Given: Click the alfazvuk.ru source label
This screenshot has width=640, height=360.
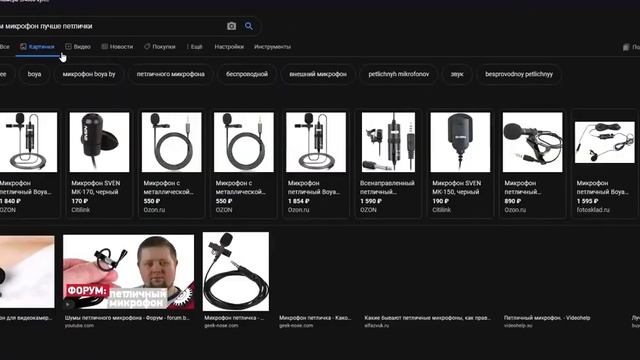Looking at the screenshot, I should tap(376, 325).
